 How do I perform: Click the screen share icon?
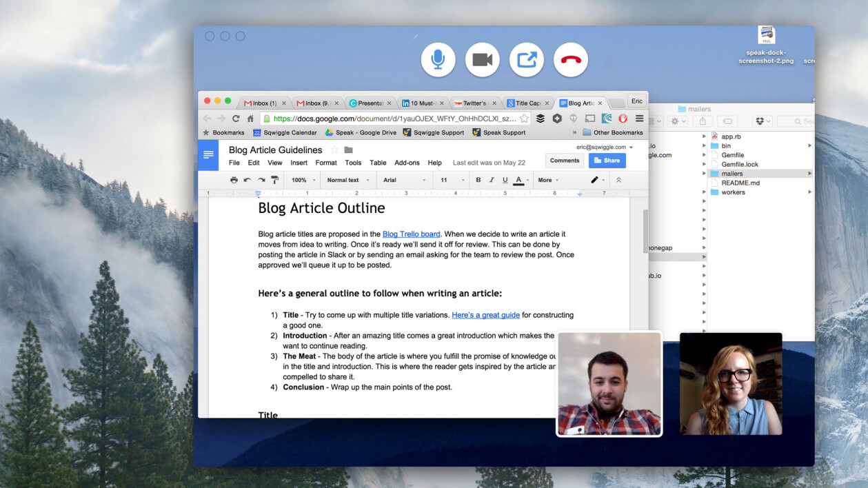527,60
